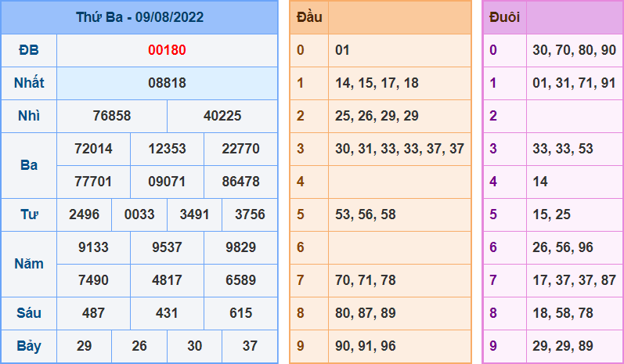This screenshot has width=624, height=364.
Task: Click the Bảy prize cell 26
Action: click(x=139, y=346)
